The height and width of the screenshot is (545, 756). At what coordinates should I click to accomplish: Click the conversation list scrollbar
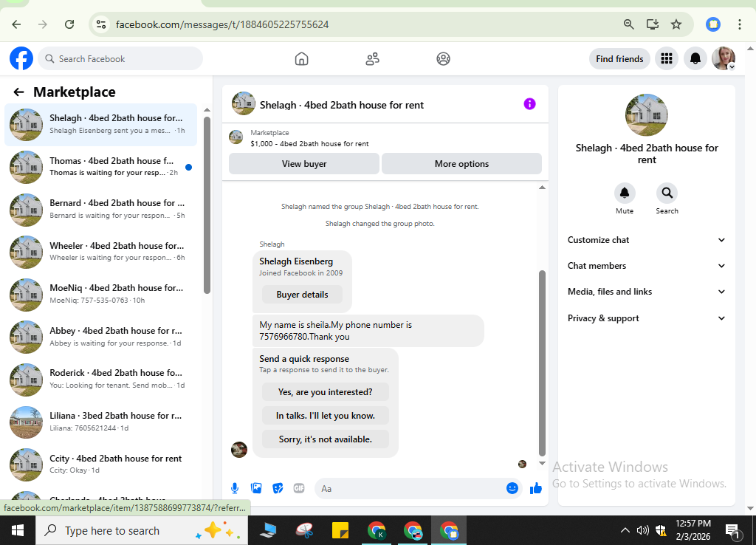tap(207, 205)
